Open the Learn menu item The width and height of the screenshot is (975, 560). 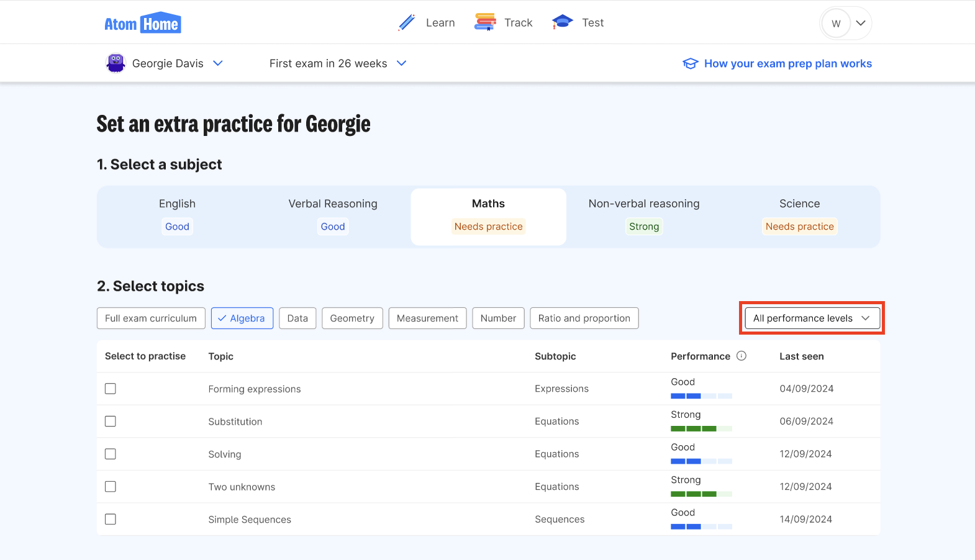440,23
